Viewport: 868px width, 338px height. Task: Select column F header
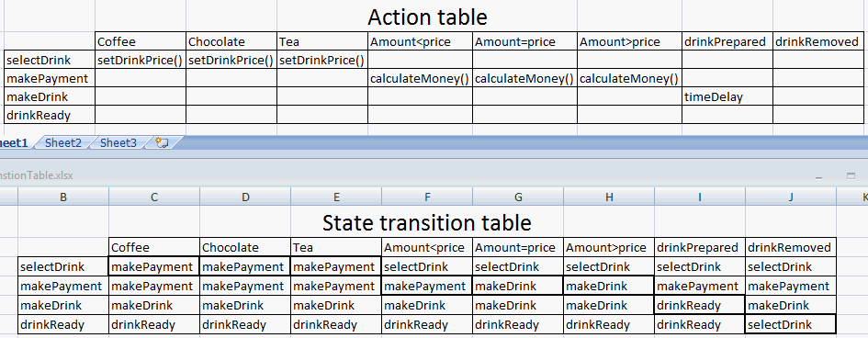click(x=427, y=197)
